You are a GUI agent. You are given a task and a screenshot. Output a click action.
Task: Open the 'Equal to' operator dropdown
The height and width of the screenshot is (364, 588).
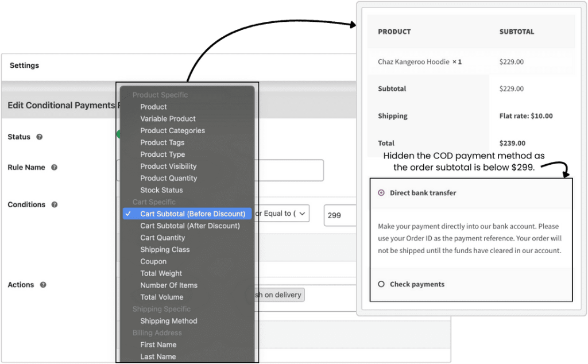pyautogui.click(x=282, y=214)
